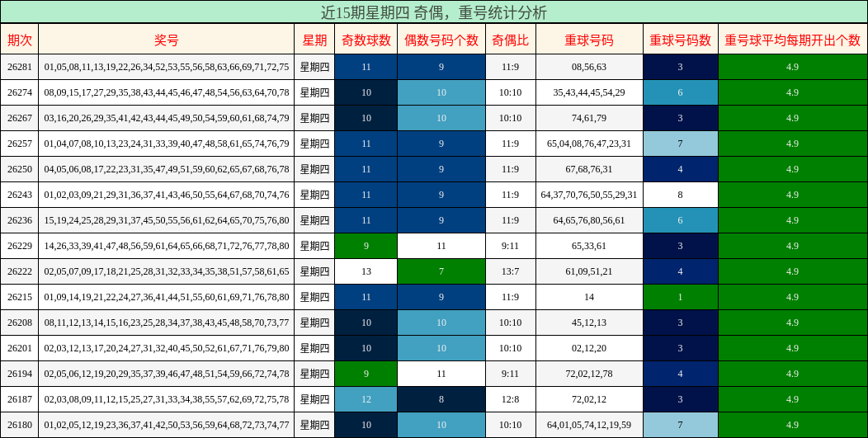Viewport: 868px width, 438px height.
Task: Click repeat numbers cell 08,56,63
Action: 589,67
